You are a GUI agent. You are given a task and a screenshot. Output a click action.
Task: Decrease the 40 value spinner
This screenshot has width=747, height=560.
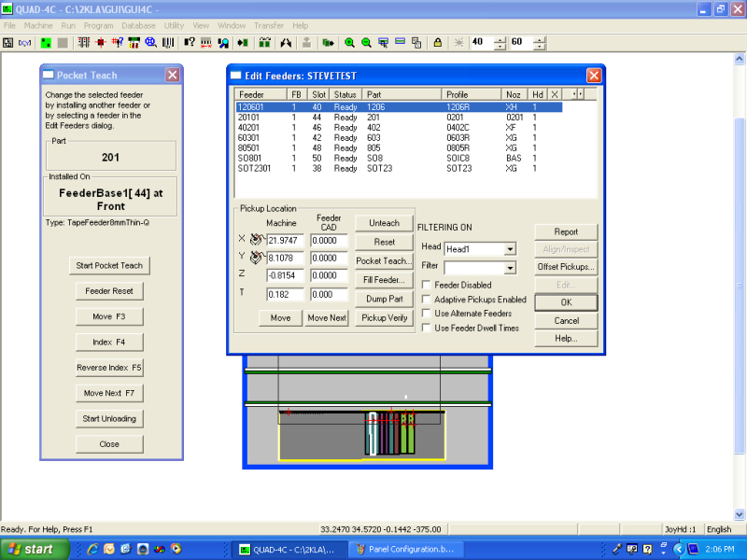point(500,47)
